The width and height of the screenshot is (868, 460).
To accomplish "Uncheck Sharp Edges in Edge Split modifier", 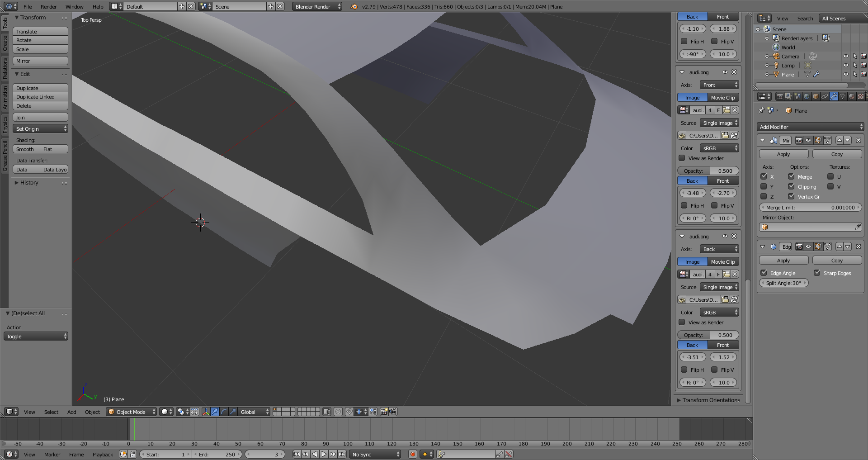I will tap(817, 273).
